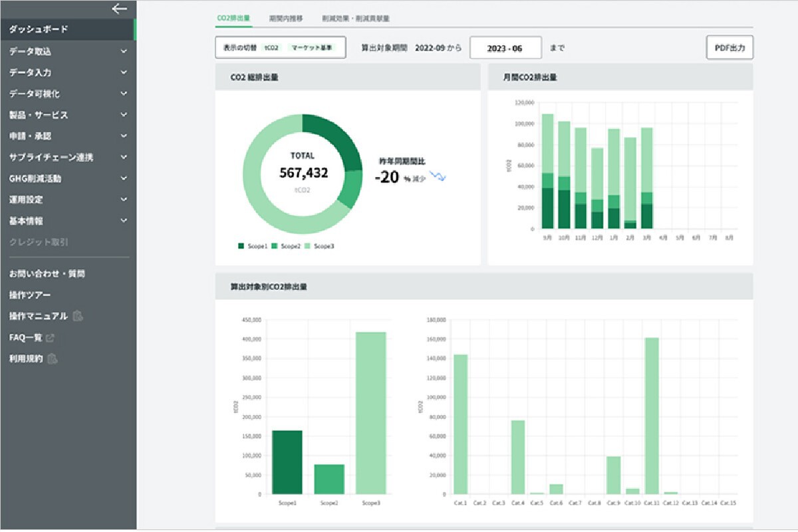Toggle Scope1 in the donut chart legend

[253, 246]
